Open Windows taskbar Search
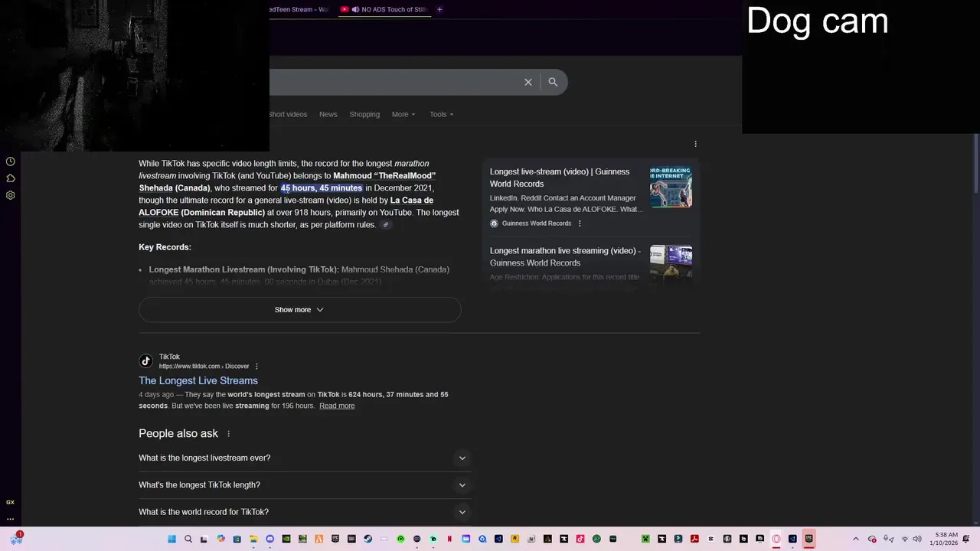The image size is (980, 551). coord(188,539)
